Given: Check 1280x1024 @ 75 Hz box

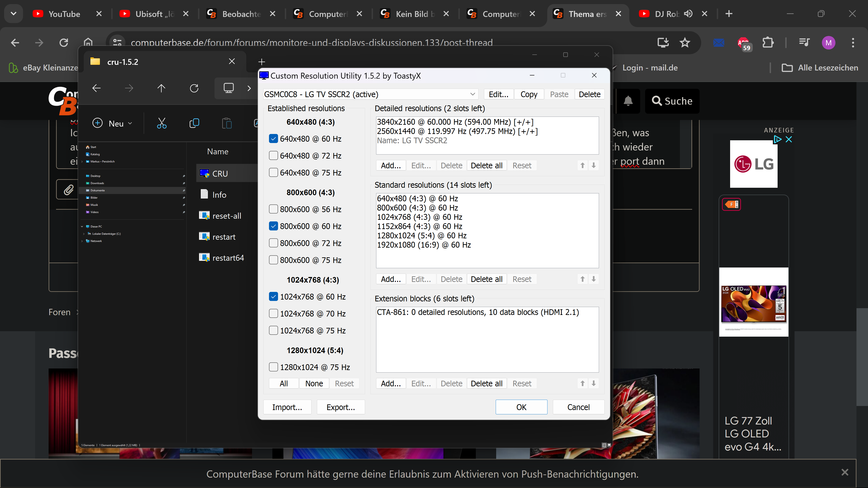Looking at the screenshot, I should pos(273,367).
